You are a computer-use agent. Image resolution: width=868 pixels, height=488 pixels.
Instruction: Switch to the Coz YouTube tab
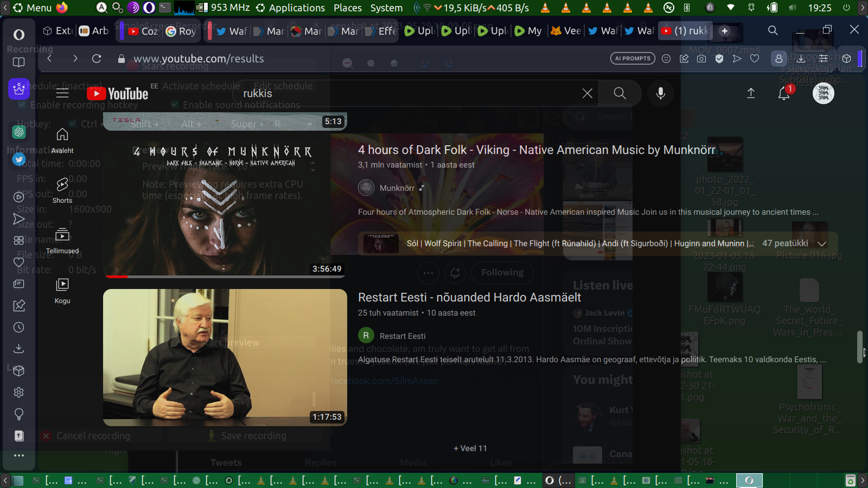click(143, 31)
